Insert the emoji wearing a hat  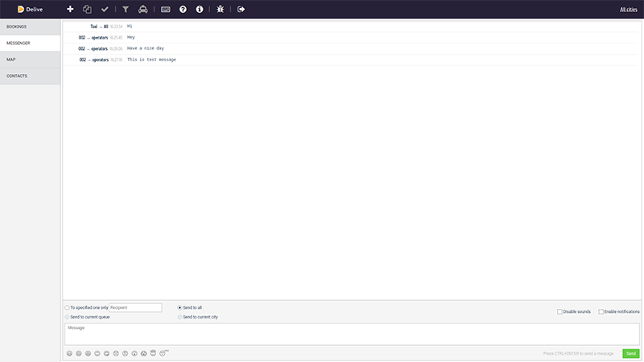pos(153,352)
